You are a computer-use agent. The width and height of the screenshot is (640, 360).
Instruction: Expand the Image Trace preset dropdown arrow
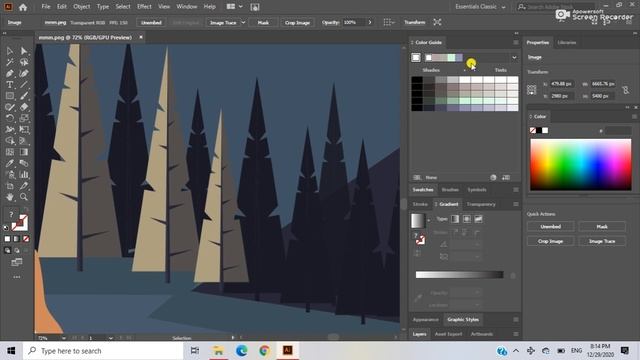coord(243,22)
